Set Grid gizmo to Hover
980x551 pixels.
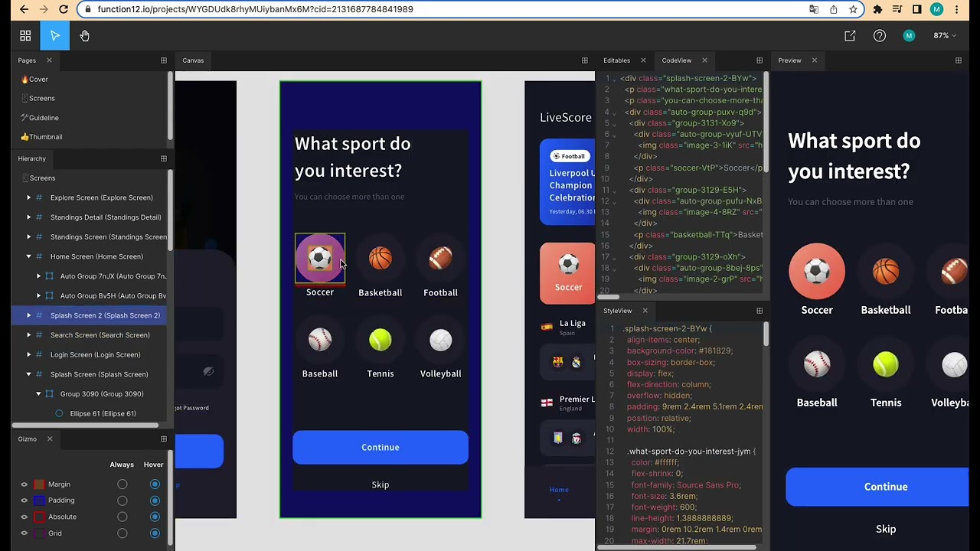click(155, 533)
